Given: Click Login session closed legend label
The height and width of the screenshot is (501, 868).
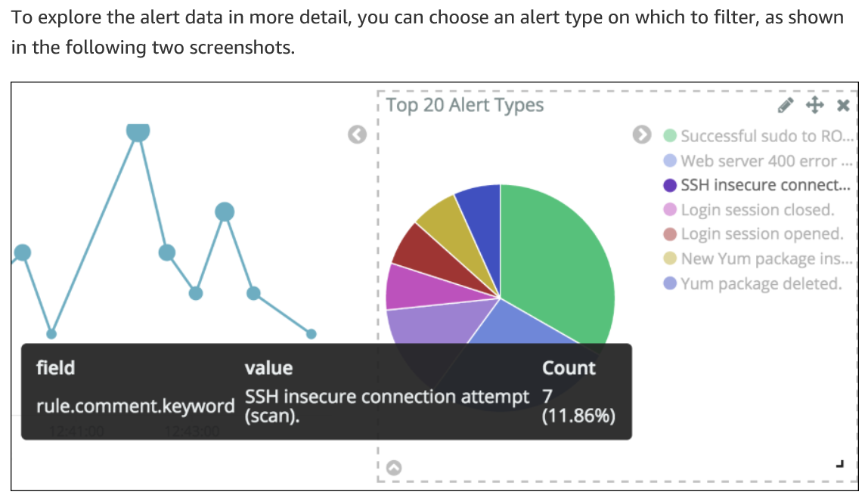Looking at the screenshot, I should pos(757,209).
